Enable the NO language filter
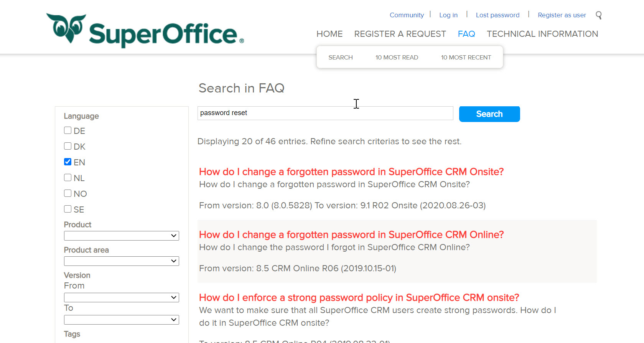The image size is (644, 343). [68, 193]
